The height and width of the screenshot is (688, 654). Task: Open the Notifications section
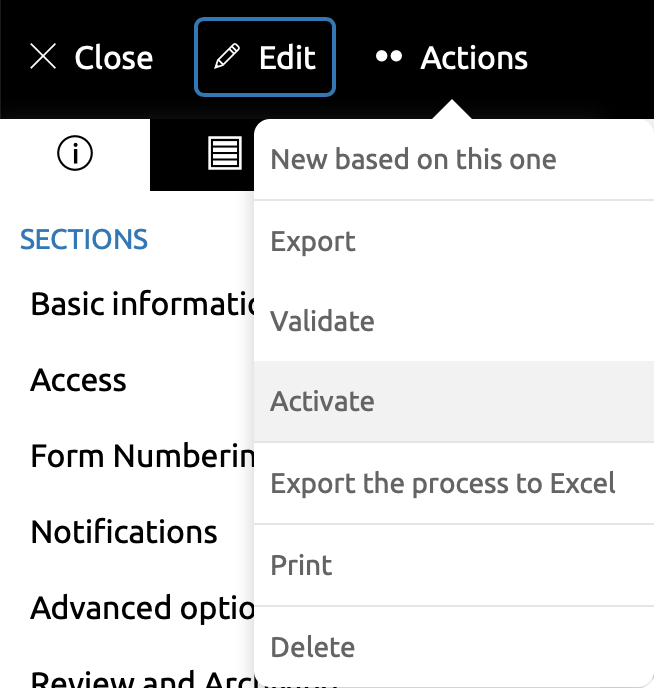(x=124, y=532)
